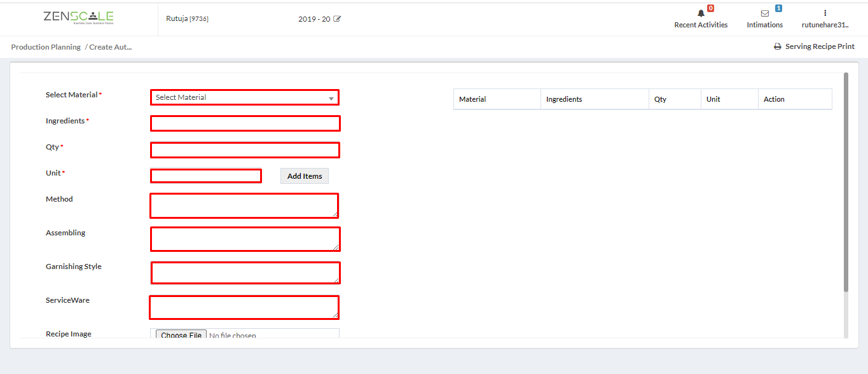Click the Recent Activities label
Viewport: 868px width, 374px height.
tap(701, 25)
